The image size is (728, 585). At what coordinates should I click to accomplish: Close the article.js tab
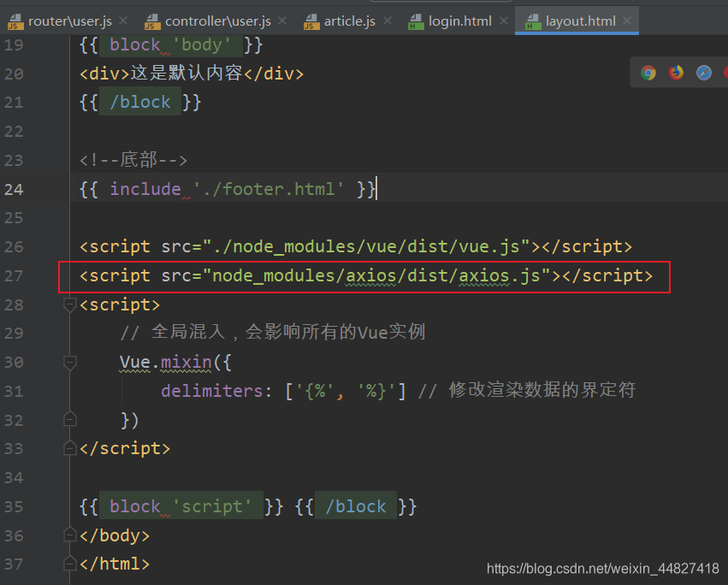click(x=388, y=21)
